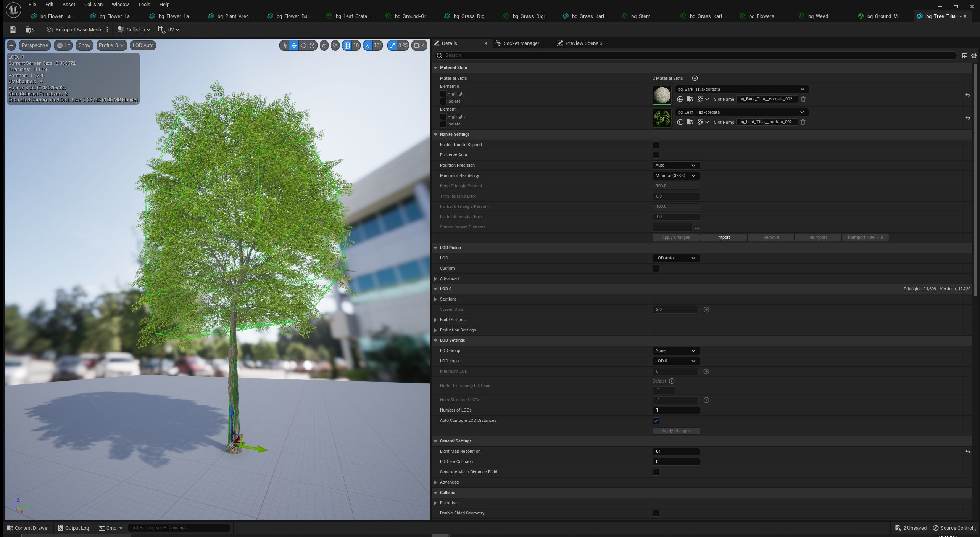This screenshot has width=980, height=537.
Task: Select the translate gizmo tool in viewport
Action: (294, 45)
